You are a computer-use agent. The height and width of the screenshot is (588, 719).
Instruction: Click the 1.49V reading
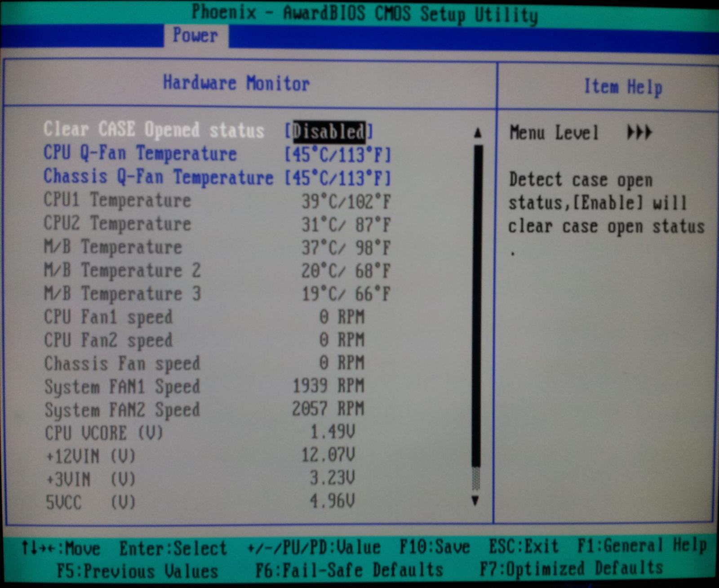point(333,432)
